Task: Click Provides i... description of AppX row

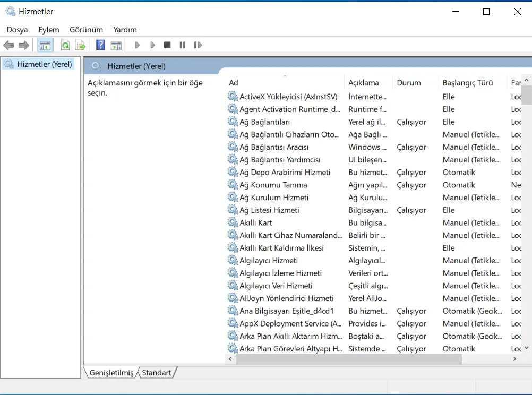Action: pyautogui.click(x=367, y=323)
